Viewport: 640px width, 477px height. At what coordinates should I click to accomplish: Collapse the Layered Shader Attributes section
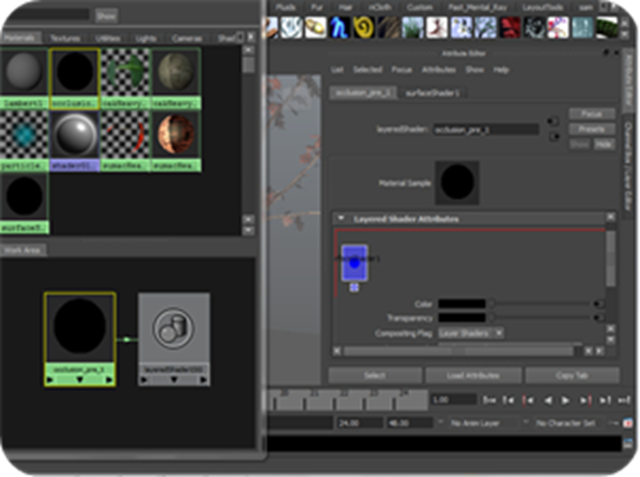[x=342, y=218]
